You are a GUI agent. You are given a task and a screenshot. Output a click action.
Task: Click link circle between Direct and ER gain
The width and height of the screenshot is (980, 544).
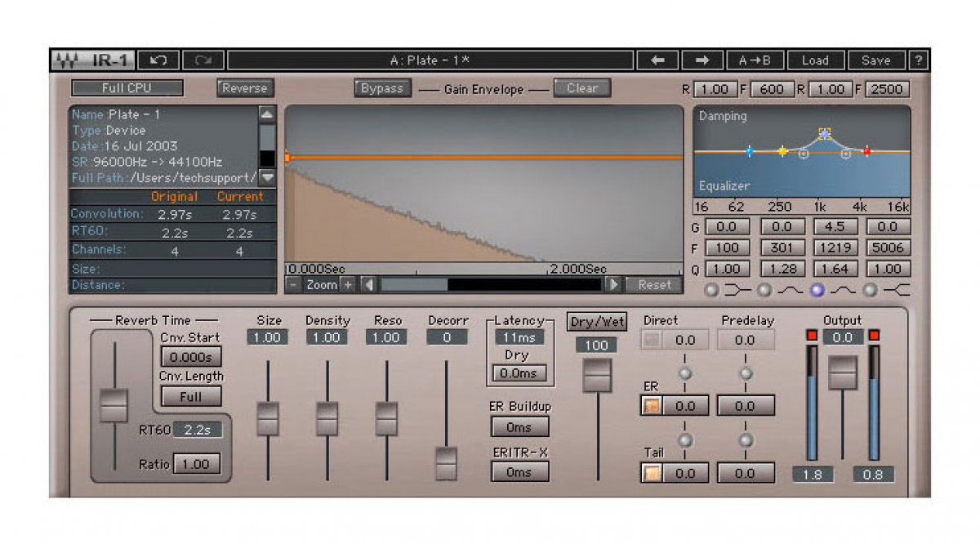[x=684, y=373]
